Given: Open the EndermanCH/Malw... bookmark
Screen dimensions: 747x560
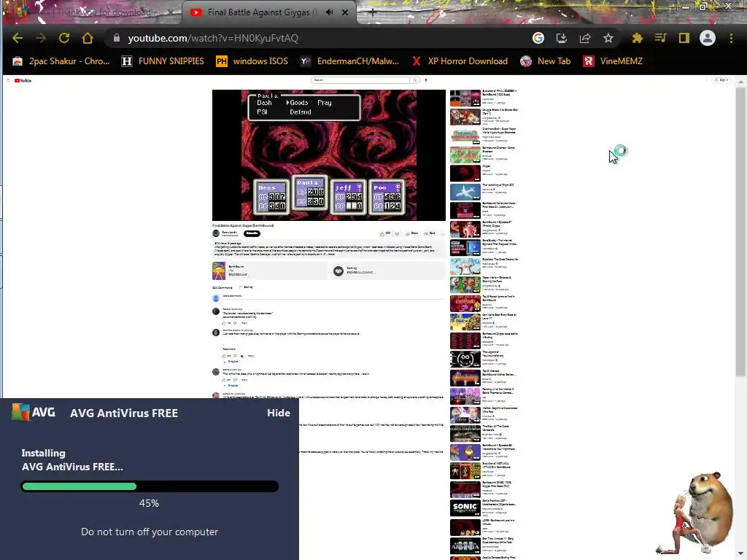Looking at the screenshot, I should [x=349, y=61].
